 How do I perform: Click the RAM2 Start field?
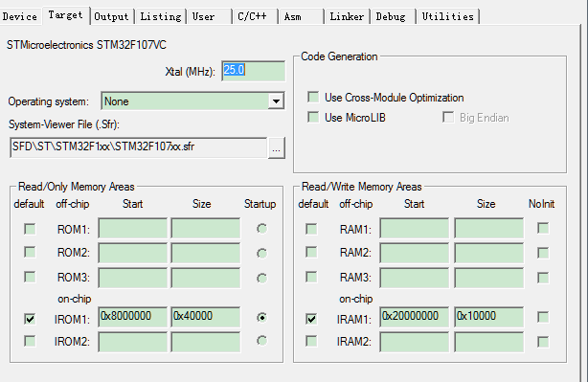point(414,253)
